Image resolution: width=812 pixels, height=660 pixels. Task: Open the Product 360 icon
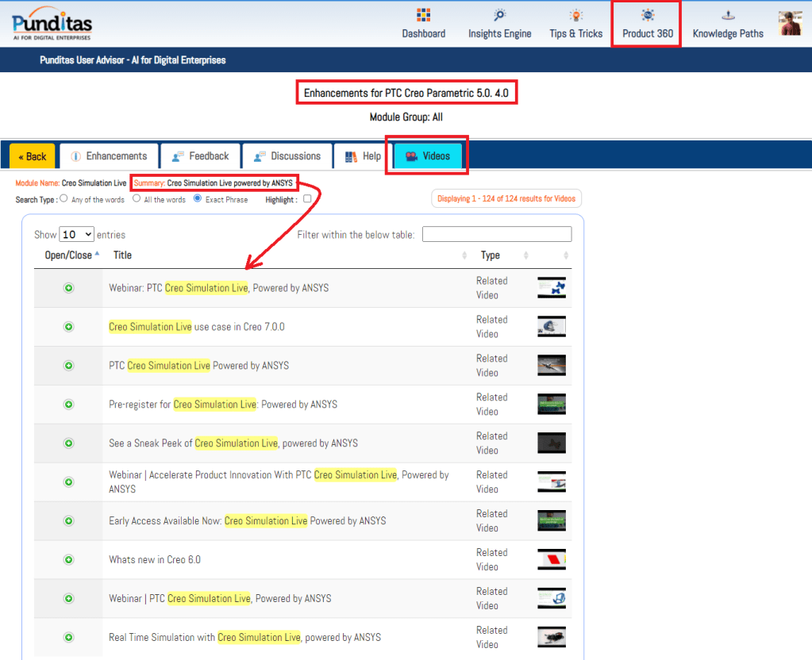648,16
